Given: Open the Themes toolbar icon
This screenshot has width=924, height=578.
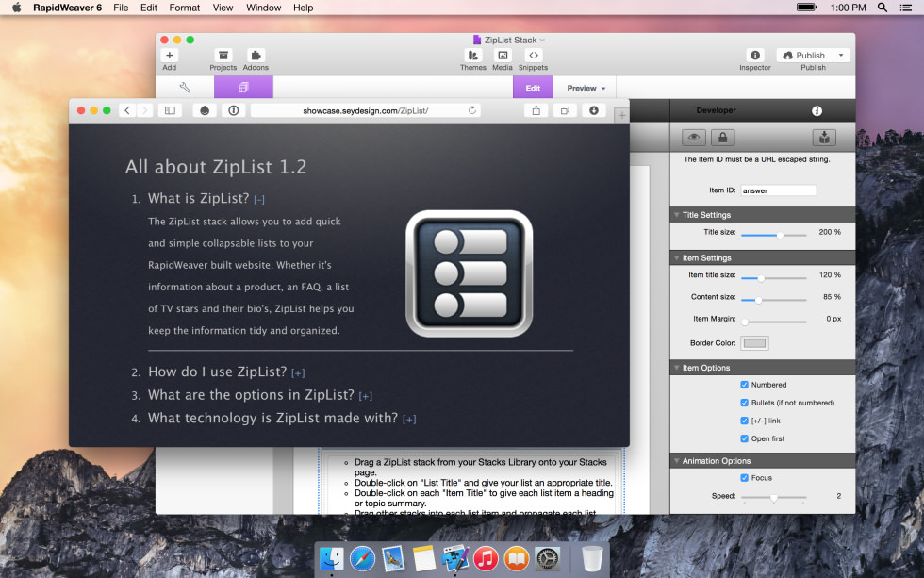Looking at the screenshot, I should click(473, 56).
